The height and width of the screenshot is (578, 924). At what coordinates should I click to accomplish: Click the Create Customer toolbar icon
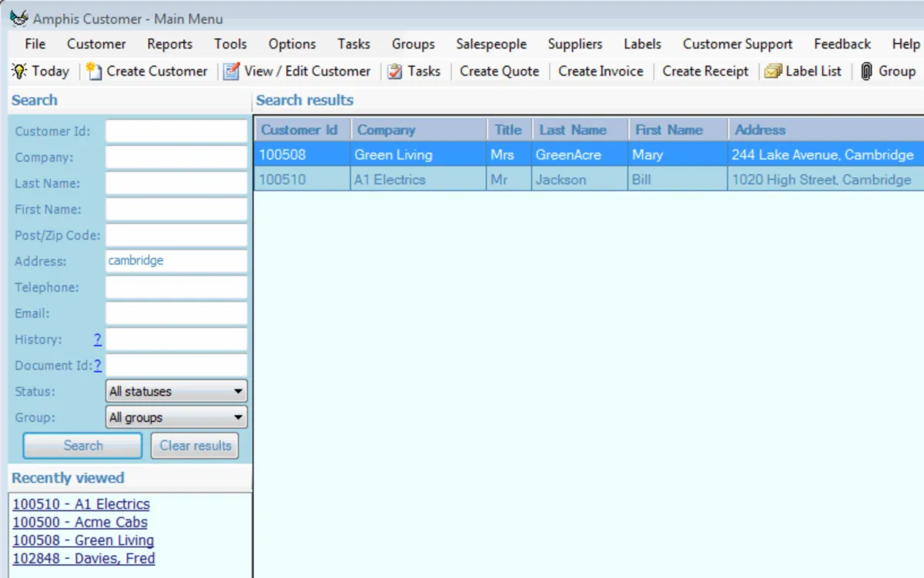[94, 72]
